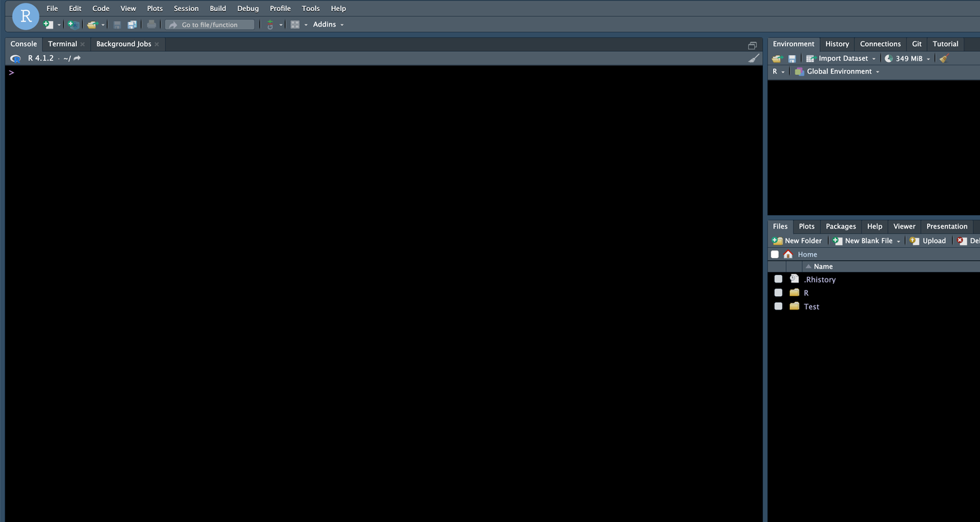Open an existing file via the folder toolbar icon
Image resolution: width=980 pixels, height=522 pixels.
pyautogui.click(x=93, y=24)
